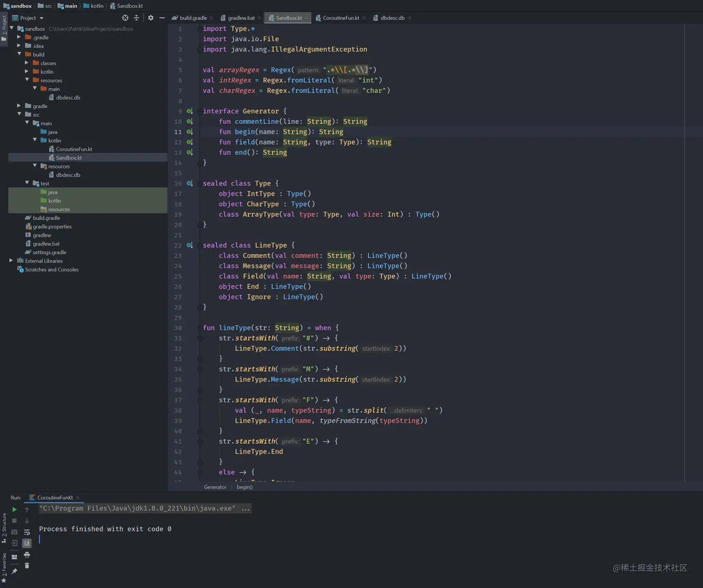Click the kotlin breadcrumb in the navigation bar
The height and width of the screenshot is (588, 703).
[93, 6]
